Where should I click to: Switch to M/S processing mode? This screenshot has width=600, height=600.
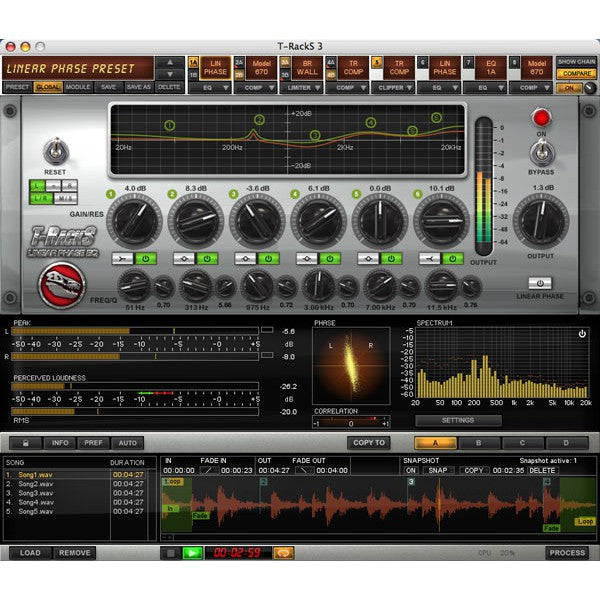tap(65, 199)
